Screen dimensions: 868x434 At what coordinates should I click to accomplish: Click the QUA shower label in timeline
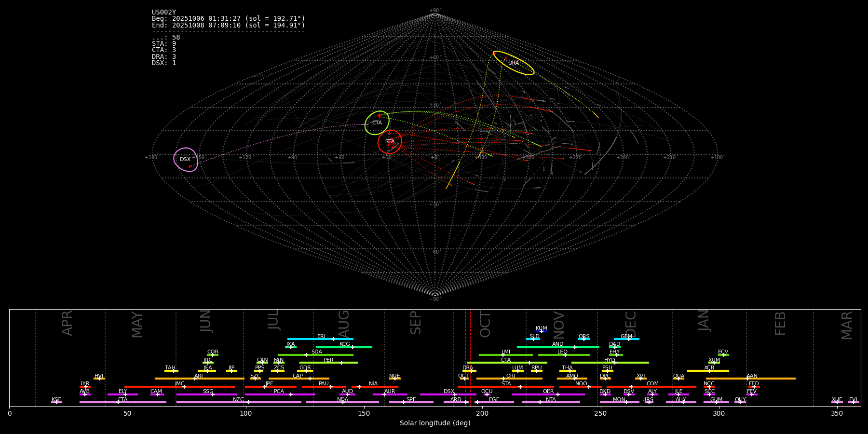tap(679, 376)
